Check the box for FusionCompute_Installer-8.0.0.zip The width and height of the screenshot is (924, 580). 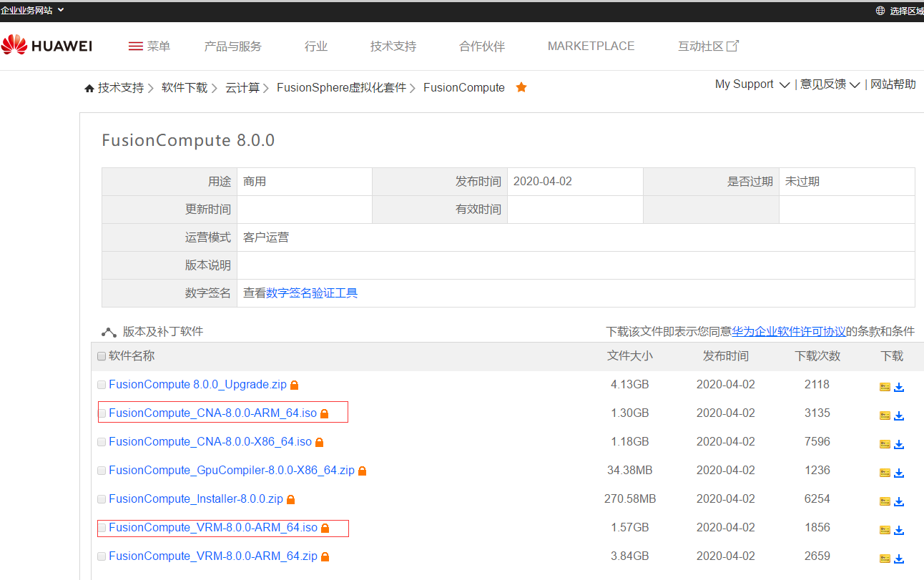point(102,499)
